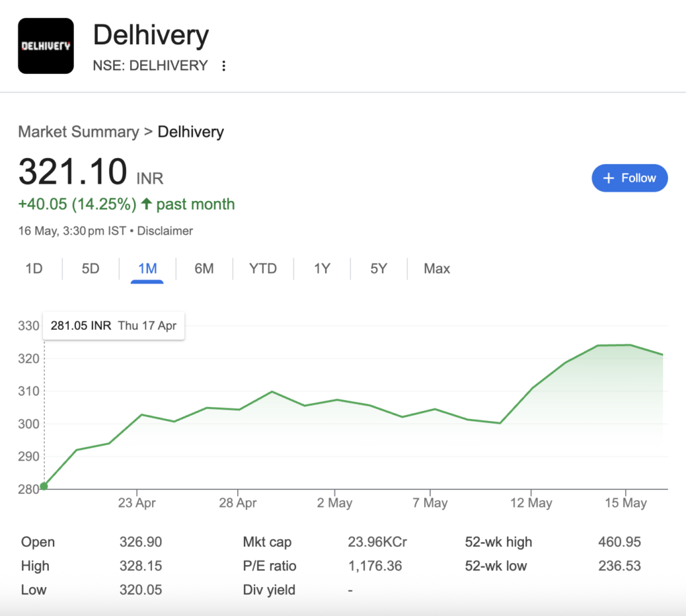Switch to the 1D chart range

[34, 268]
